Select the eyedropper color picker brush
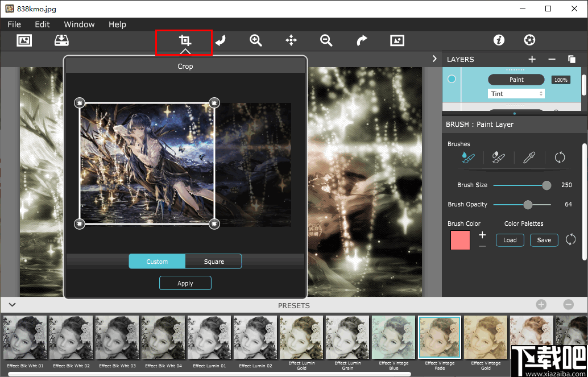Viewport: 588px width, 377px height. (x=529, y=158)
